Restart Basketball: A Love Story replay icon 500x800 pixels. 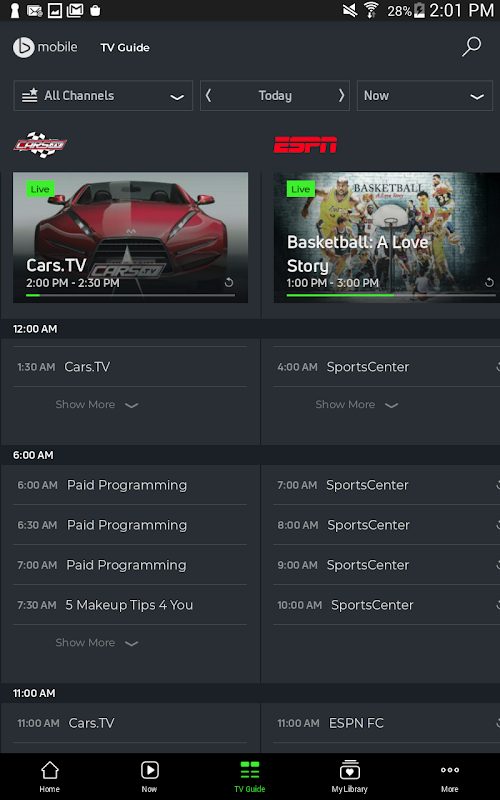click(x=489, y=283)
